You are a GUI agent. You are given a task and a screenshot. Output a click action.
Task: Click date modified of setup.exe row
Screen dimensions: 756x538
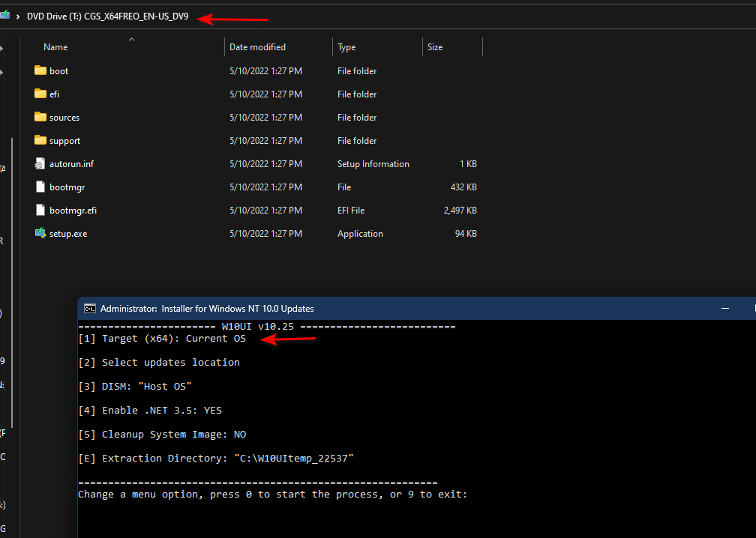pyautogui.click(x=265, y=234)
